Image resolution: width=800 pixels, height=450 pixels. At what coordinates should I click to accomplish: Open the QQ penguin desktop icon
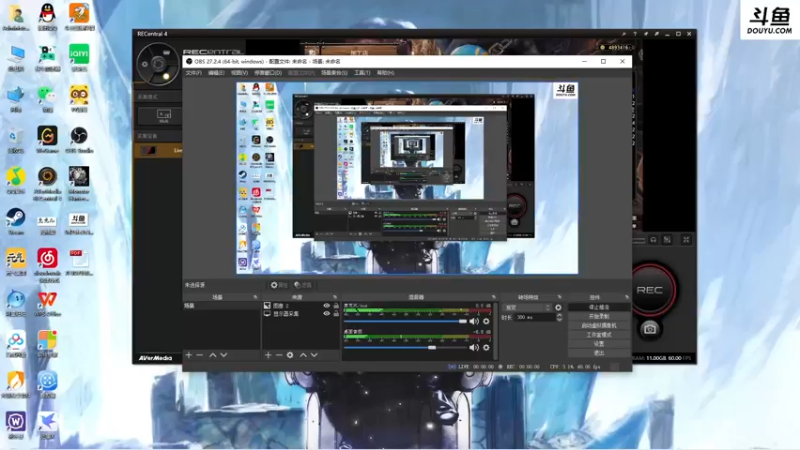click(x=47, y=16)
